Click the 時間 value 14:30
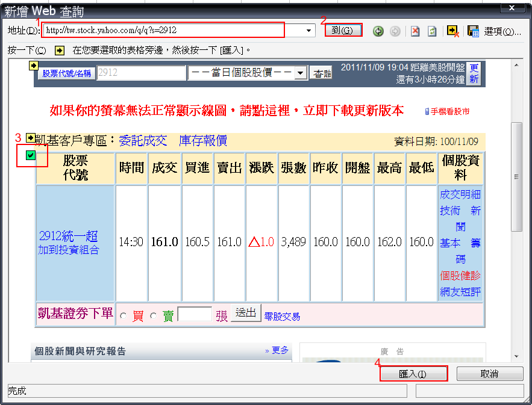 (131, 242)
